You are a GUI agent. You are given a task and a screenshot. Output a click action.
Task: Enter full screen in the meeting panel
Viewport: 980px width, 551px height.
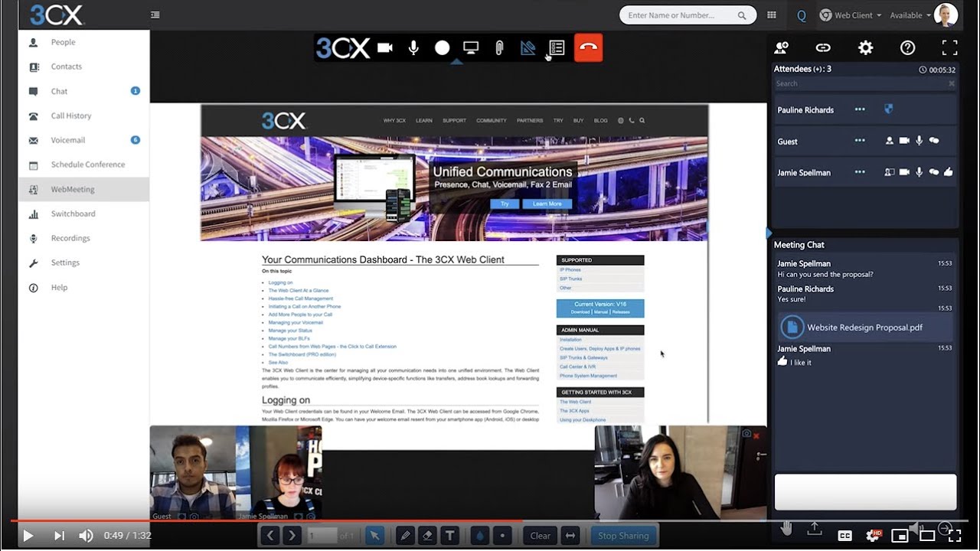tap(949, 47)
